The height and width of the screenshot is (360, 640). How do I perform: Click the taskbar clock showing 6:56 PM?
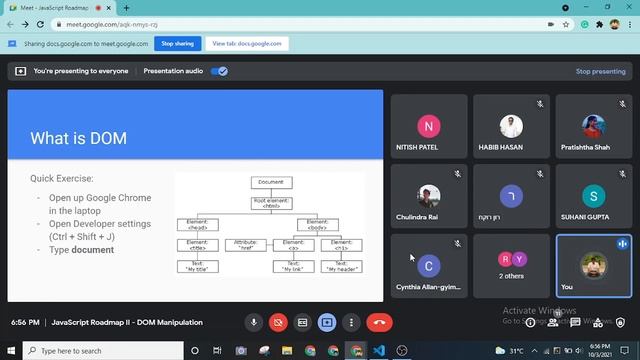point(600,351)
